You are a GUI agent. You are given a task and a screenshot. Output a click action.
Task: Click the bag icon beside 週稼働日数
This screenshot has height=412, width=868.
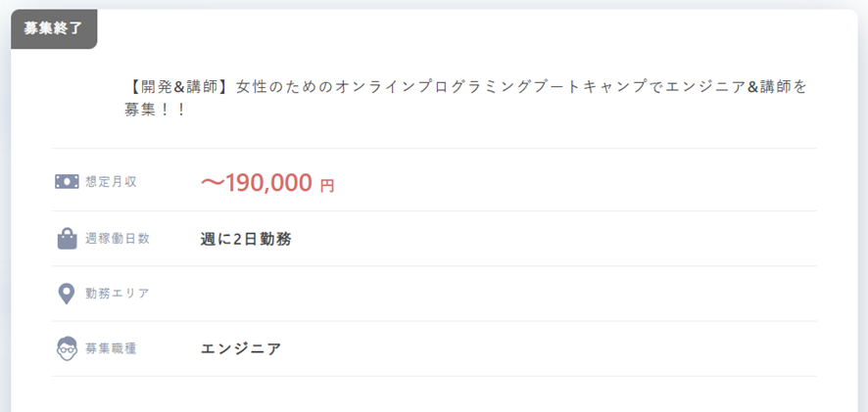[x=67, y=239]
